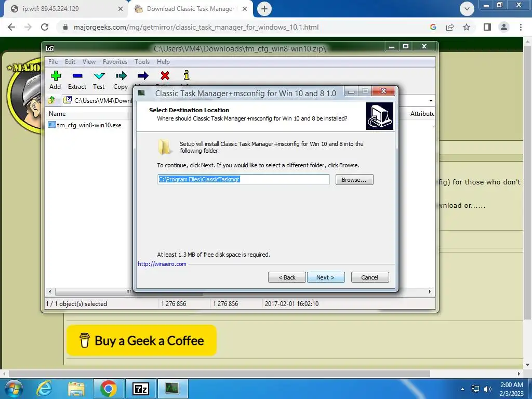This screenshot has width=532, height=399.
Task: Reload the MajorGeeks page
Action: 45,27
